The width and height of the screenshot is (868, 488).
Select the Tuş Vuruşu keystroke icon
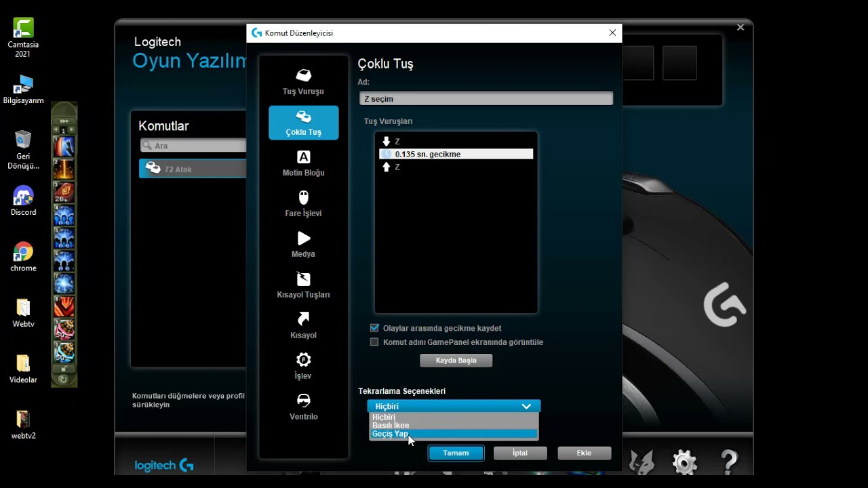pos(303,75)
